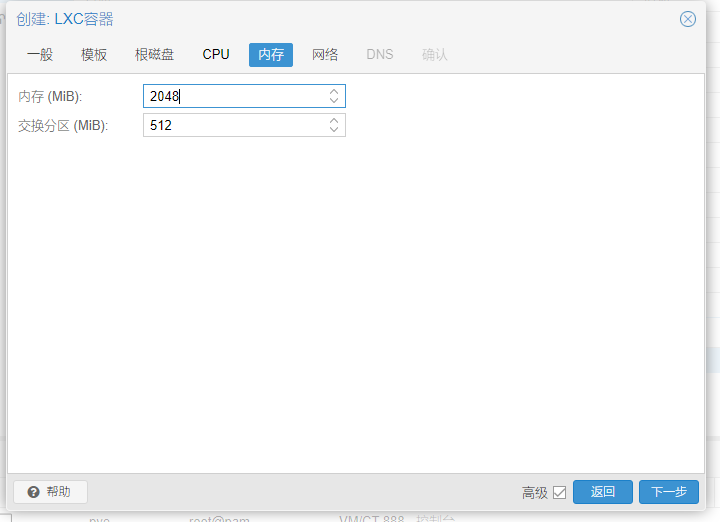720x522 pixels.
Task: Select the CPU tab
Action: [x=216, y=55]
